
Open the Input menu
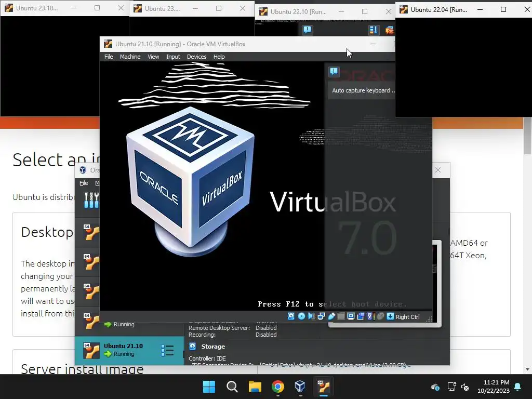coord(173,57)
